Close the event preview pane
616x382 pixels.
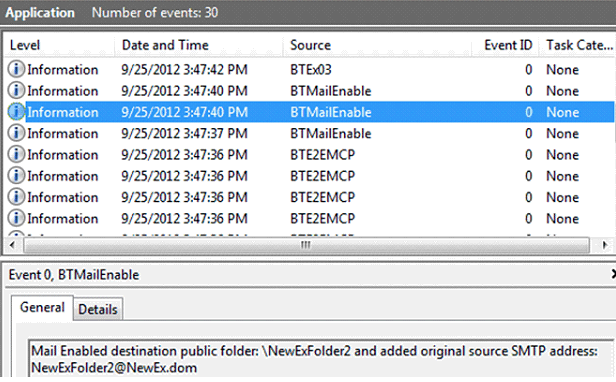tap(613, 274)
